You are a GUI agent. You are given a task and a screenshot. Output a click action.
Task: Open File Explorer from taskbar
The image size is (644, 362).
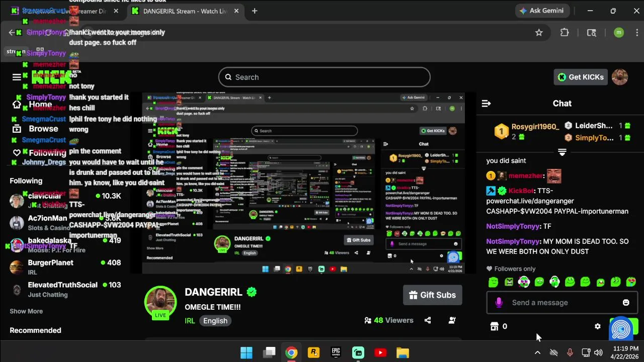click(403, 352)
